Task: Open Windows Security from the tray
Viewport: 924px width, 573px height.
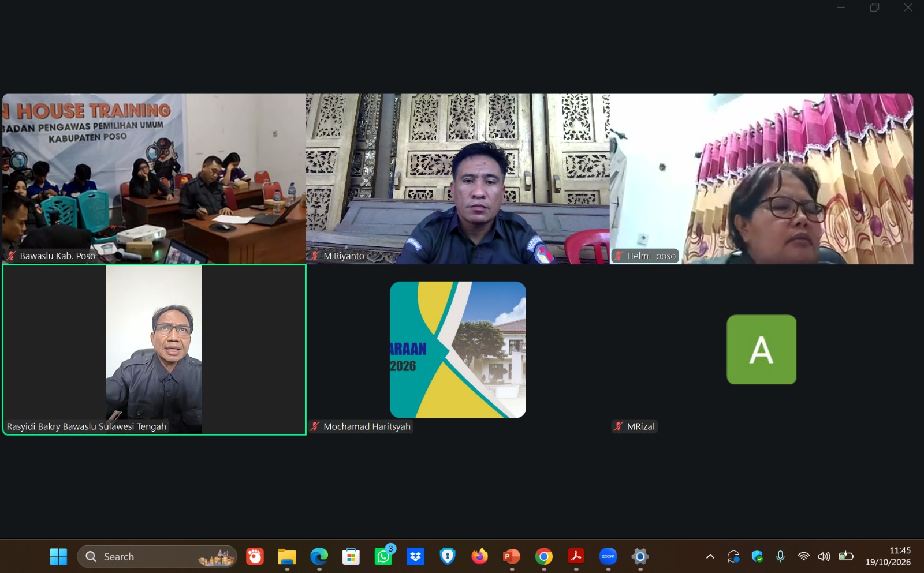Action: click(757, 557)
